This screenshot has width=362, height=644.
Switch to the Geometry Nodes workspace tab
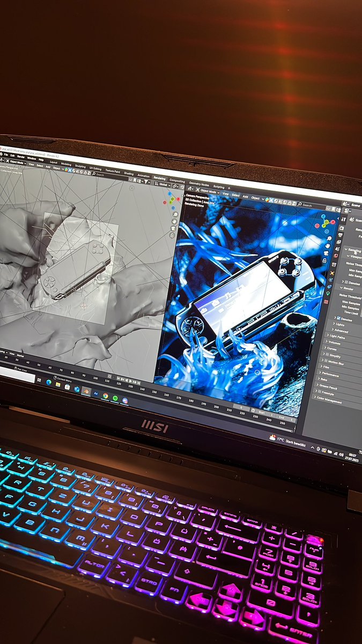[199, 184]
